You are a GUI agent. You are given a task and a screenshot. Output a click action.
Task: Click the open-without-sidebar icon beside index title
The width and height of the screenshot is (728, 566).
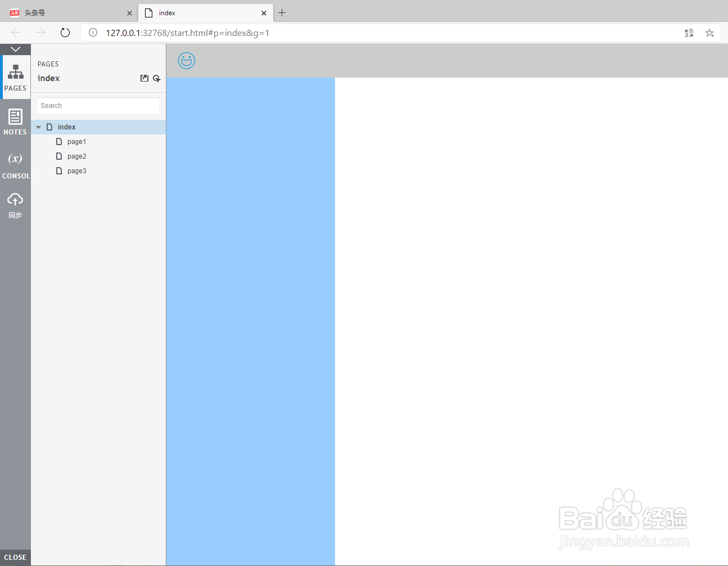coord(144,78)
